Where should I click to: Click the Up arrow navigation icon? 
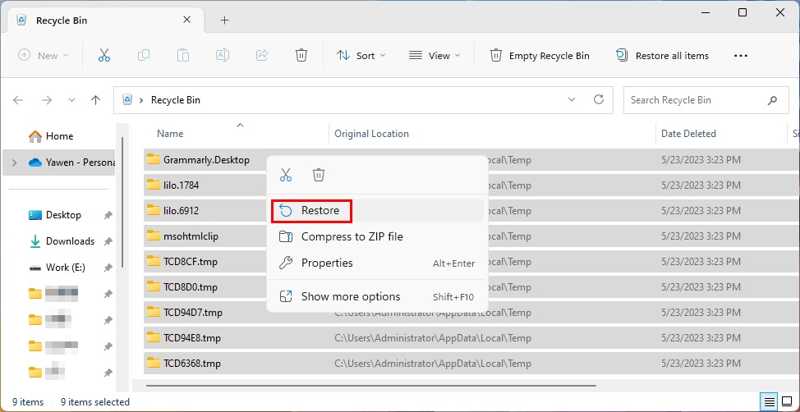pos(96,100)
